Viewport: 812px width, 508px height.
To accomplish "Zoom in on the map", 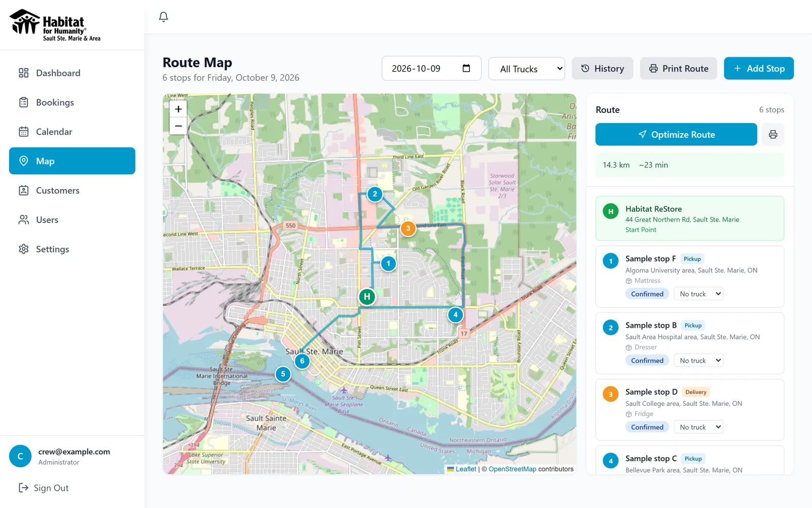I will pyautogui.click(x=179, y=109).
